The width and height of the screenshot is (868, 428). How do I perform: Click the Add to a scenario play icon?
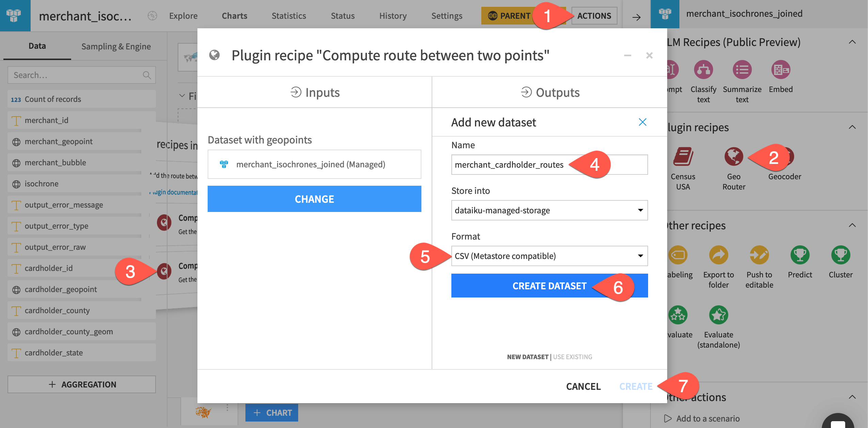pyautogui.click(x=668, y=418)
